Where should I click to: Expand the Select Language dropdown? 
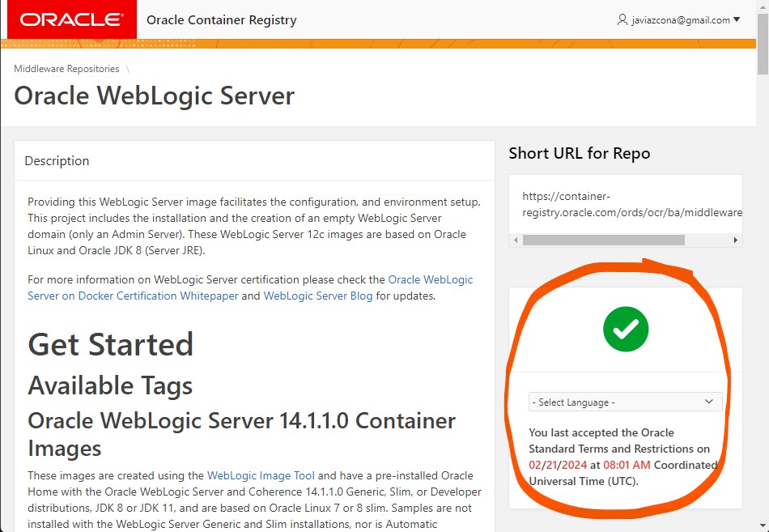[625, 402]
